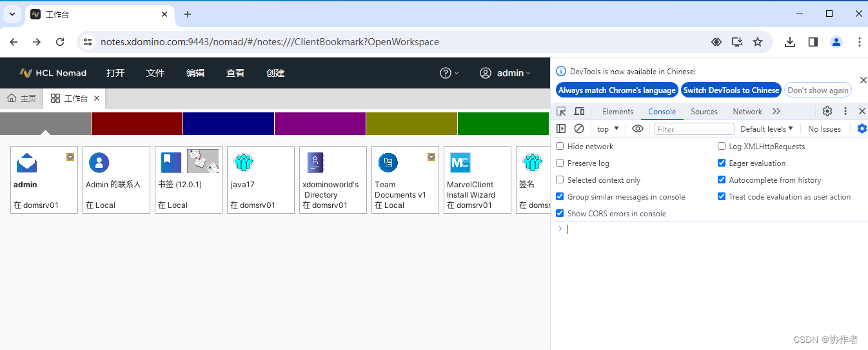Open the java17 database icon
Image resolution: width=868 pixels, height=350 pixels.
coord(243,163)
